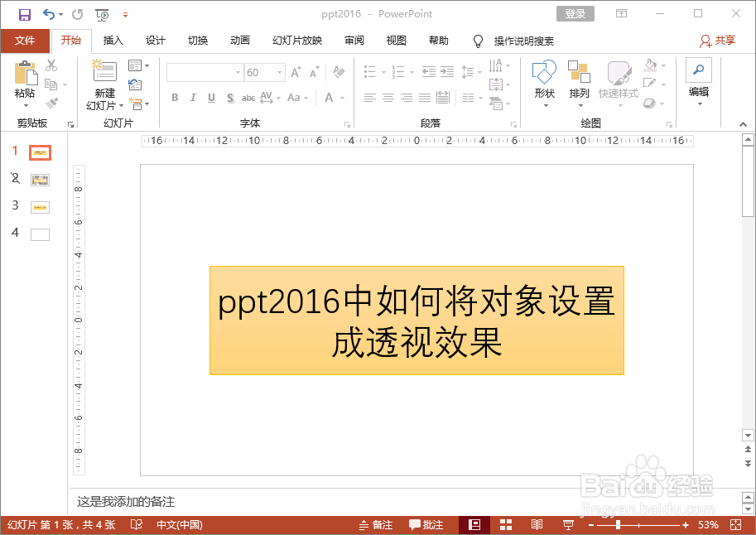The height and width of the screenshot is (535, 756).
Task: Collapse the ribbon chevron
Action: (743, 124)
